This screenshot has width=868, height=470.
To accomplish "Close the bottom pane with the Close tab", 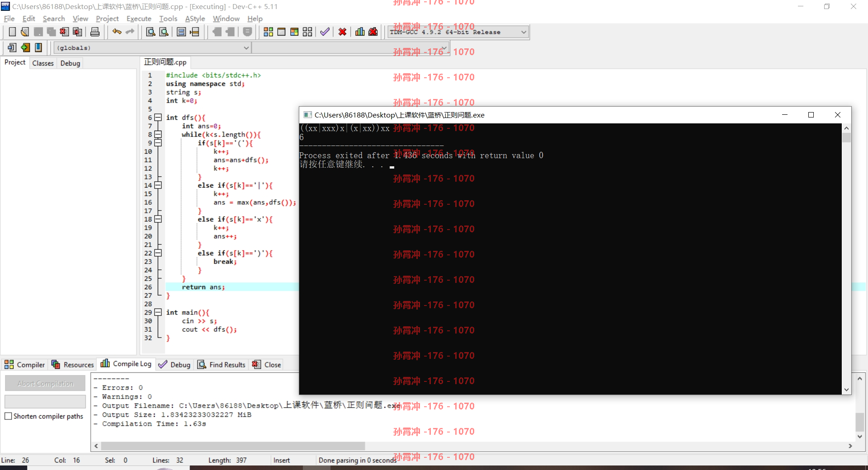I will click(267, 365).
